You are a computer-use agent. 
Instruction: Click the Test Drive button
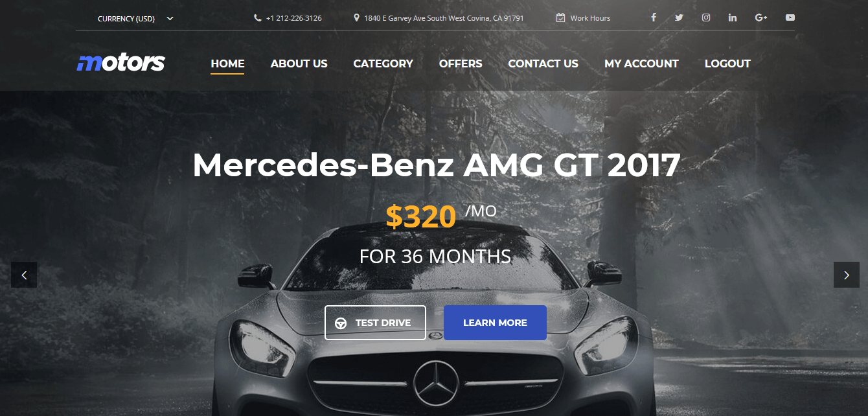tap(375, 323)
